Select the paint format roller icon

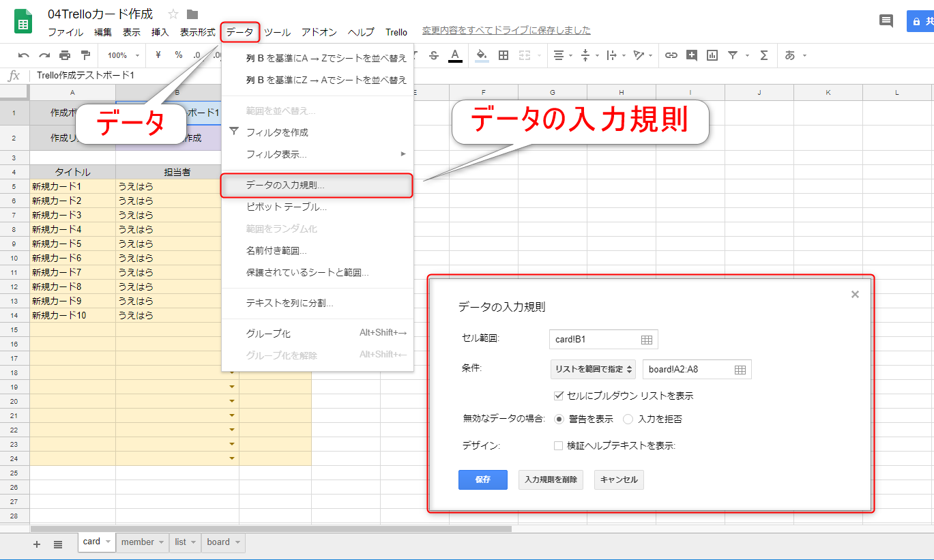click(85, 55)
